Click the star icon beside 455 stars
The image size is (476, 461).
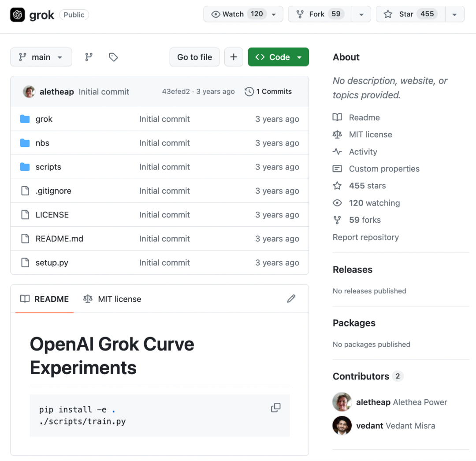pos(337,185)
